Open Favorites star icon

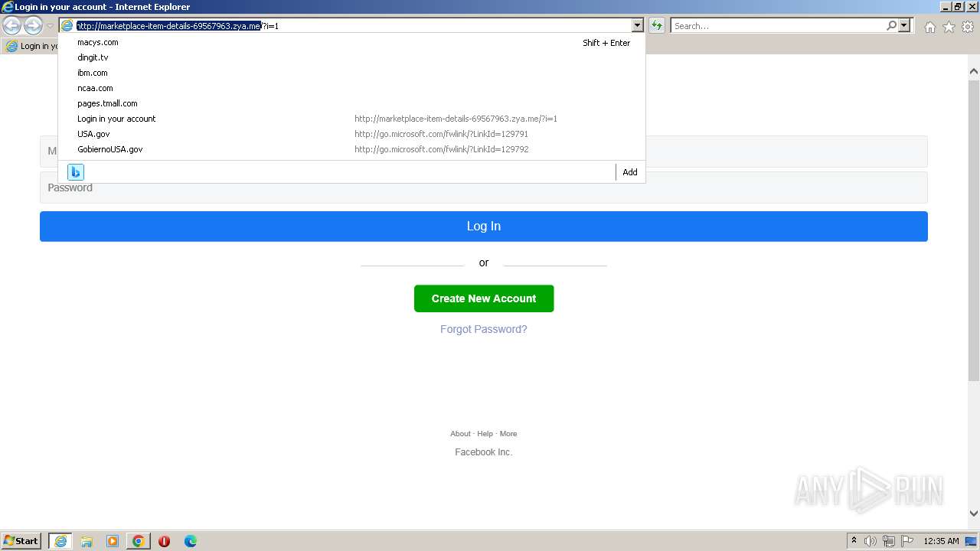pyautogui.click(x=949, y=27)
